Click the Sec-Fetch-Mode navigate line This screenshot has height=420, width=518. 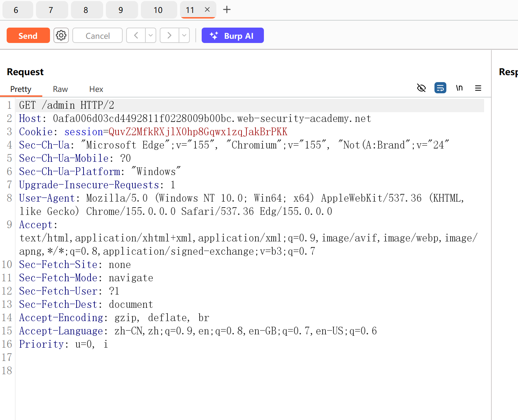click(86, 278)
